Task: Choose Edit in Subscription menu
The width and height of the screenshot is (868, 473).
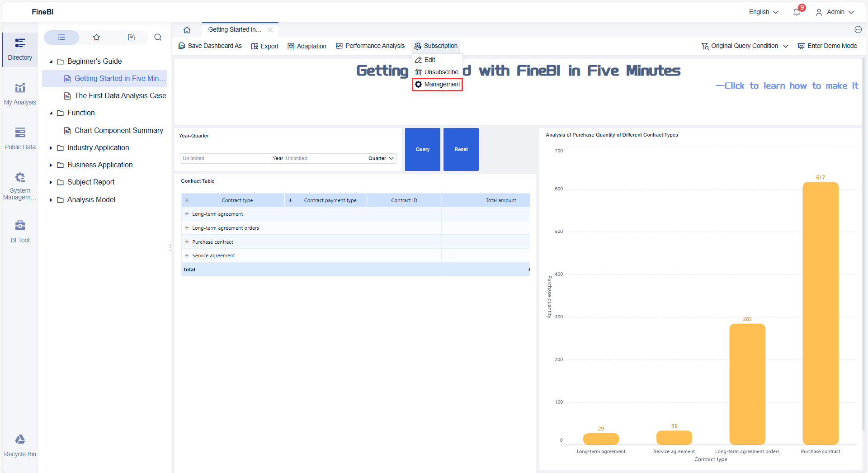Action: (437, 60)
